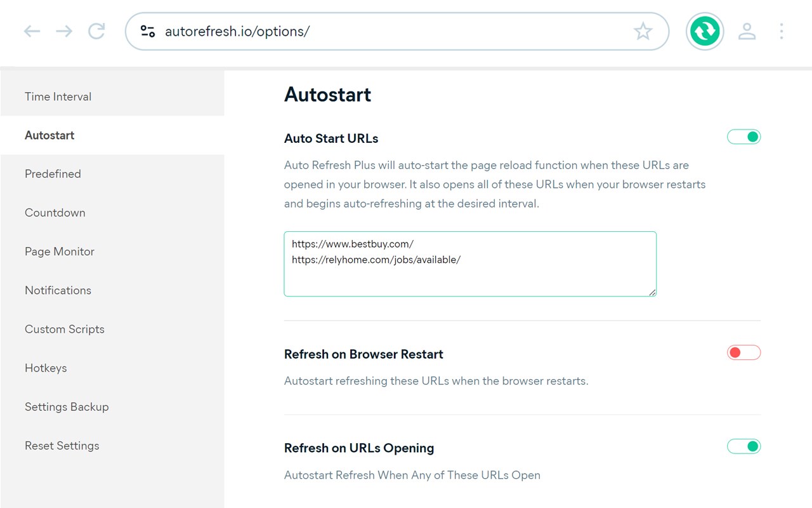
Task: Open the Time Interval settings section
Action: tap(58, 97)
